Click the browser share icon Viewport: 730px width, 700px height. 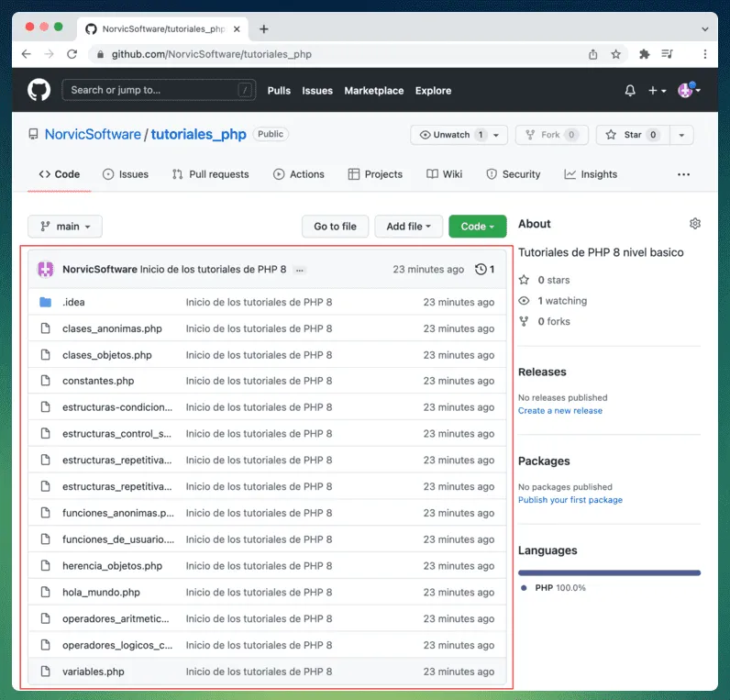592,54
